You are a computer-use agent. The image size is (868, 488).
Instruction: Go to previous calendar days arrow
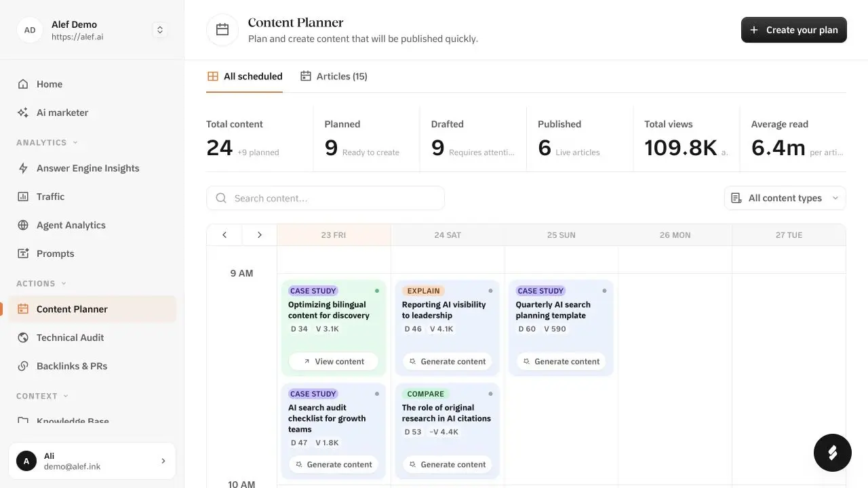[x=224, y=235]
